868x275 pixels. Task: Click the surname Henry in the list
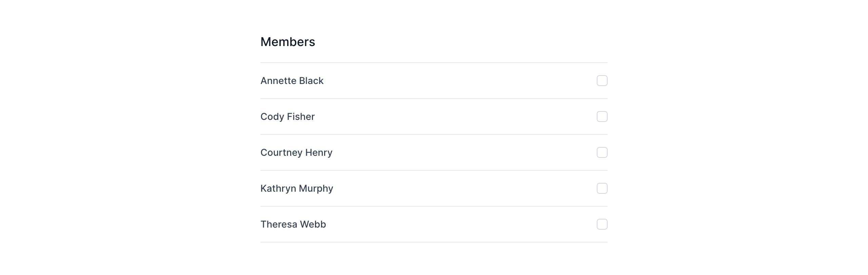[319, 152]
